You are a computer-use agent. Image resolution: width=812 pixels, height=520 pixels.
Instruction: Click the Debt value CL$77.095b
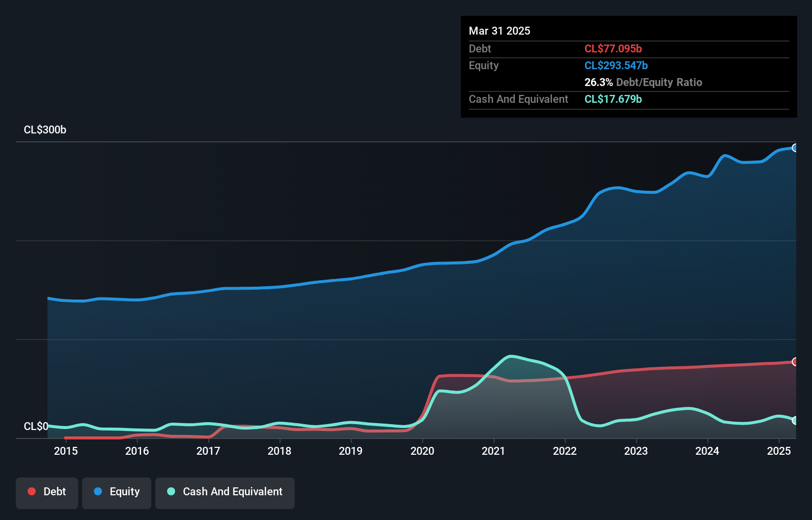[613, 48]
